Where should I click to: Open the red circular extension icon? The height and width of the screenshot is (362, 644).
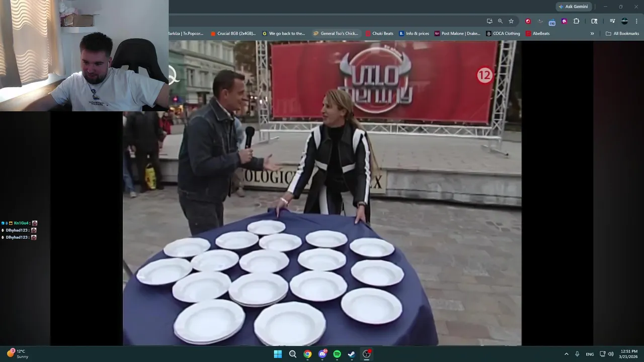click(x=528, y=21)
